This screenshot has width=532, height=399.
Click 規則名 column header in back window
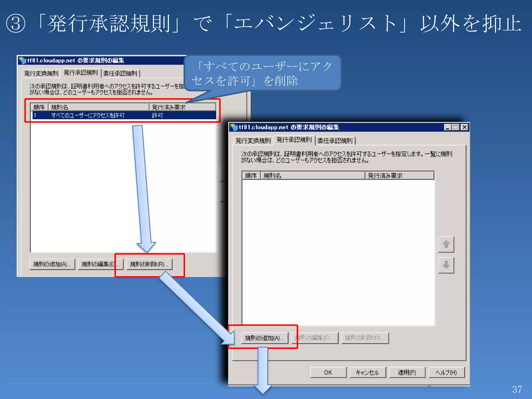click(99, 107)
